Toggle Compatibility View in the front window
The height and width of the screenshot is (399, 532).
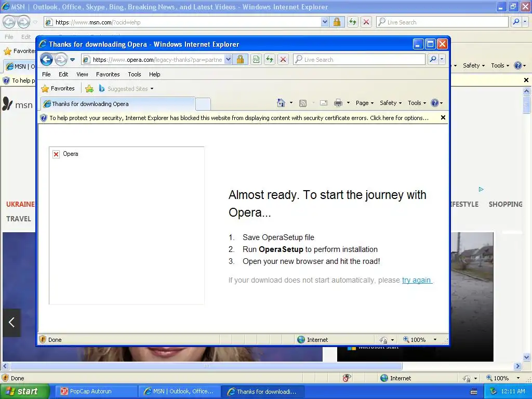pos(256,60)
